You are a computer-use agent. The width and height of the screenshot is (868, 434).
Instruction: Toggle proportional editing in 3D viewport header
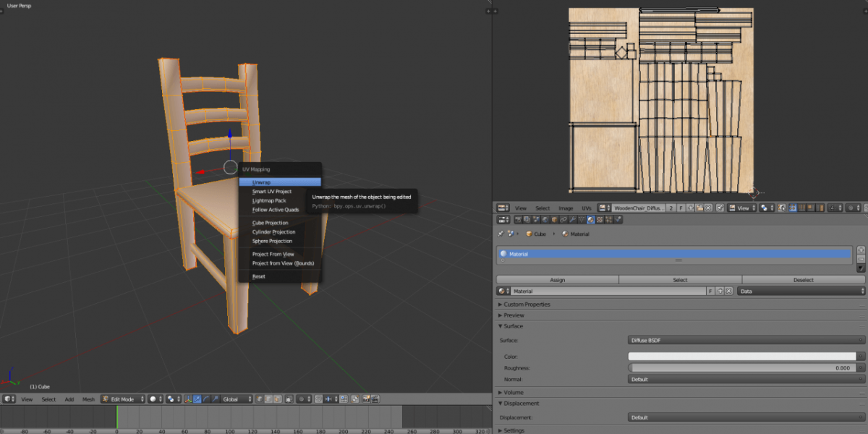302,399
